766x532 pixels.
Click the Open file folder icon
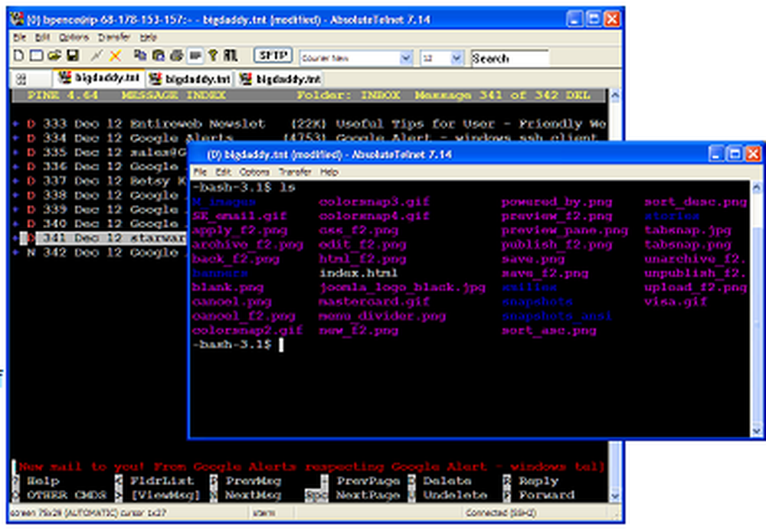[54, 56]
